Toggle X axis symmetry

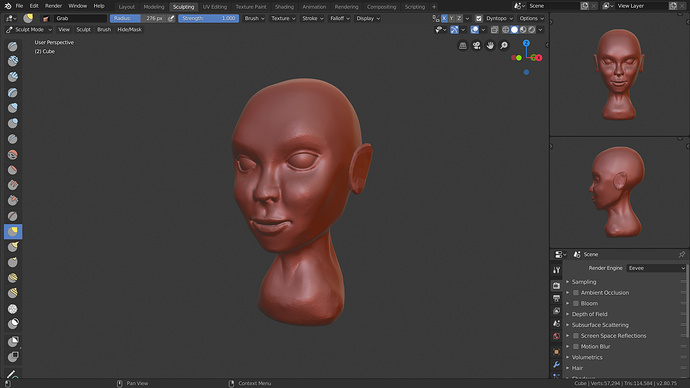point(444,18)
